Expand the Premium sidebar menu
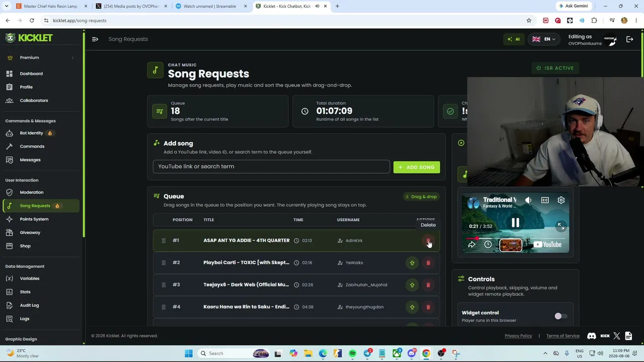The width and height of the screenshot is (644, 362). [x=40, y=58]
